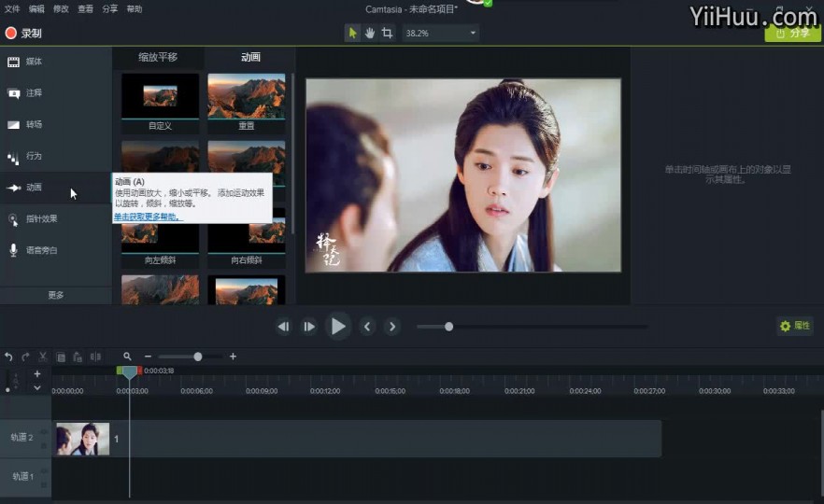Click the copy icon in timeline toolbar
Viewport: 824px width, 504px height.
61,357
